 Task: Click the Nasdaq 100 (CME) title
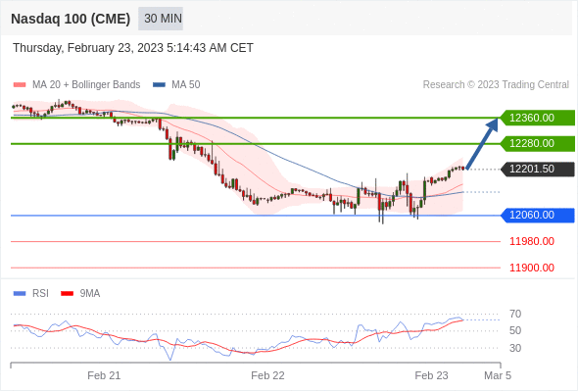click(x=71, y=19)
